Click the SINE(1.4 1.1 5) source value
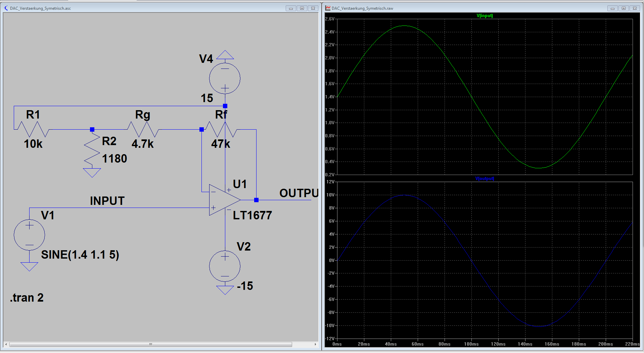 point(80,255)
